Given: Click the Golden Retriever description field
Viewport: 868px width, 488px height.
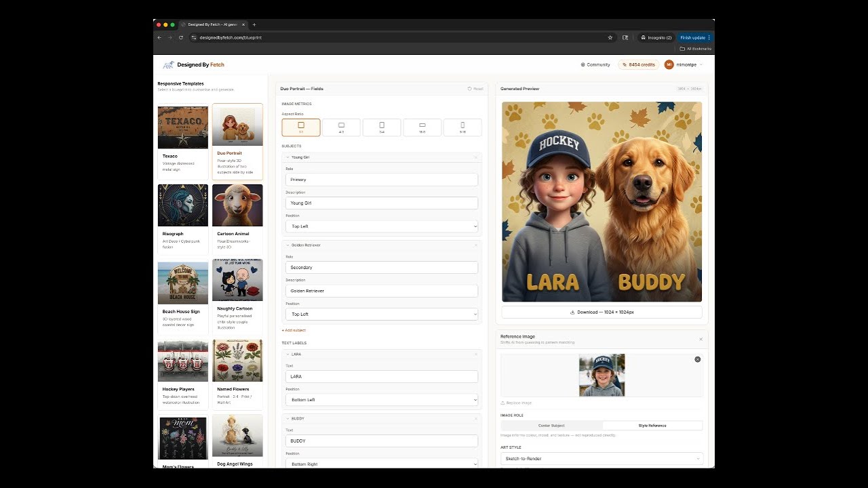Looking at the screenshot, I should [382, 291].
